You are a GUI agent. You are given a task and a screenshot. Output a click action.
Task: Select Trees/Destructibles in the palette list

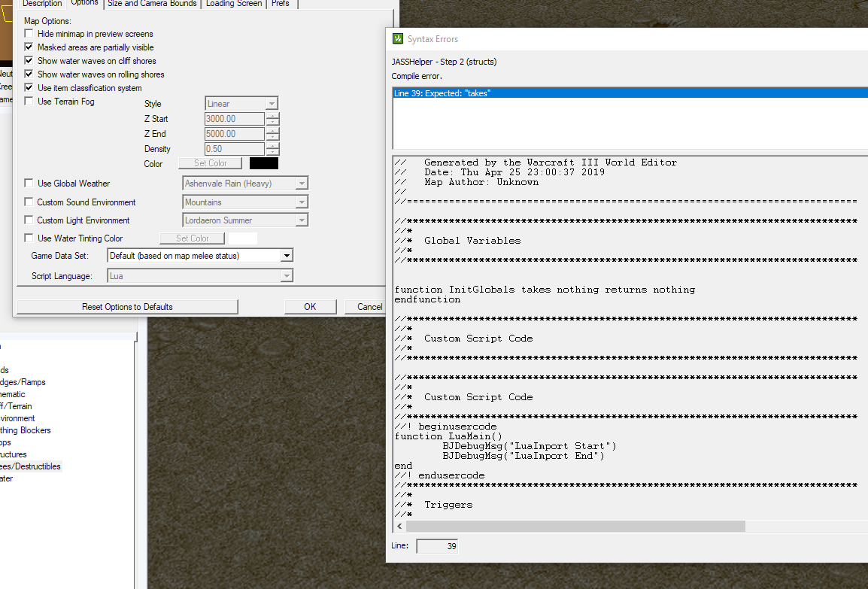click(30, 466)
